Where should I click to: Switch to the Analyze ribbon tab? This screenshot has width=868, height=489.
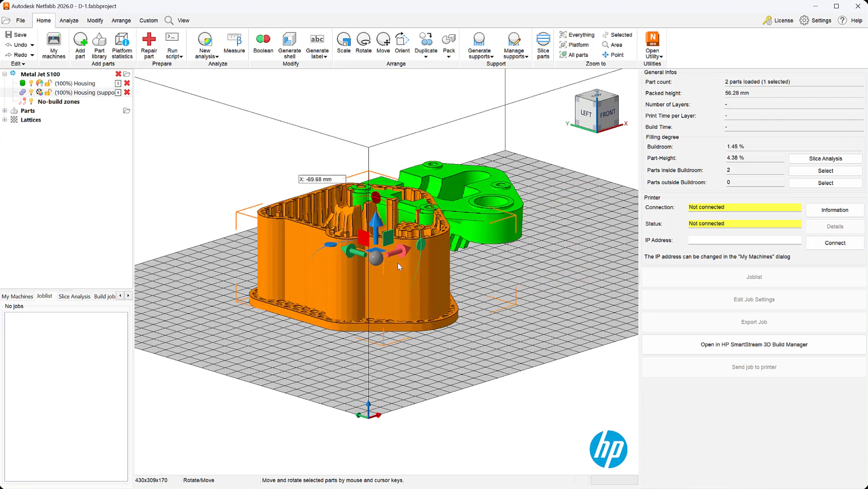pyautogui.click(x=69, y=20)
